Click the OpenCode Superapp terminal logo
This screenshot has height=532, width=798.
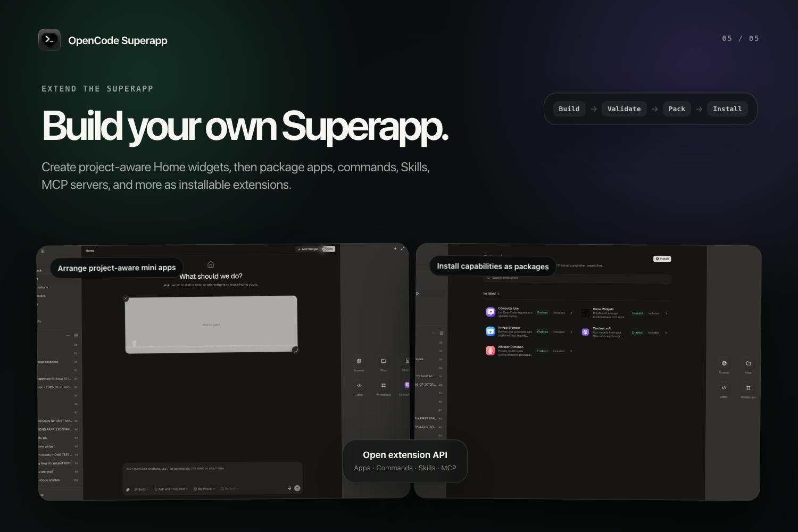pyautogui.click(x=49, y=40)
